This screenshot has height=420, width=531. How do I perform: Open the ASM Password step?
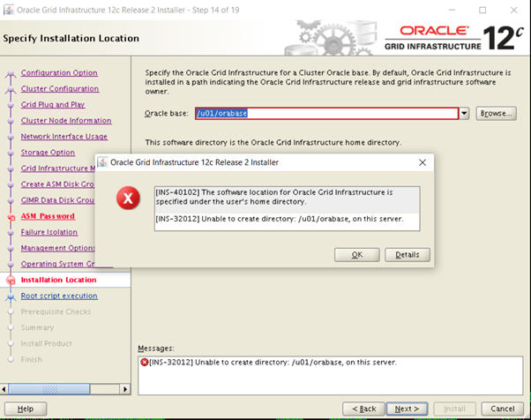pos(48,216)
